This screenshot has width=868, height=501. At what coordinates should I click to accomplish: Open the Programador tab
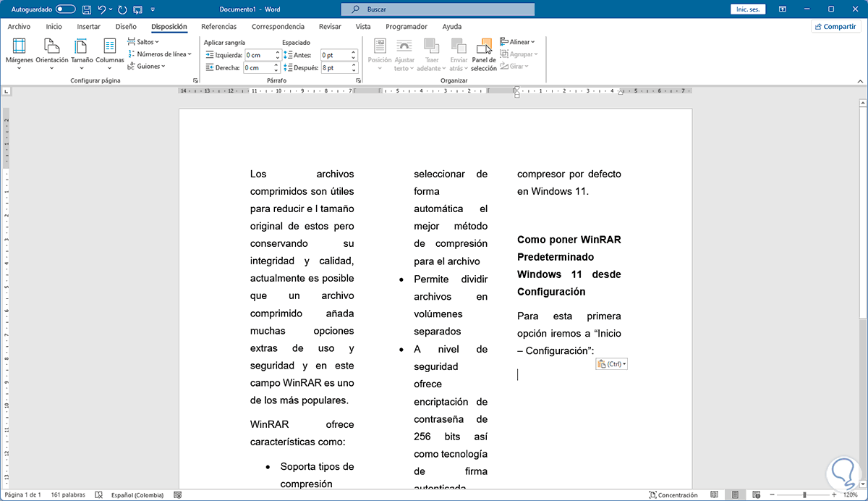click(407, 26)
